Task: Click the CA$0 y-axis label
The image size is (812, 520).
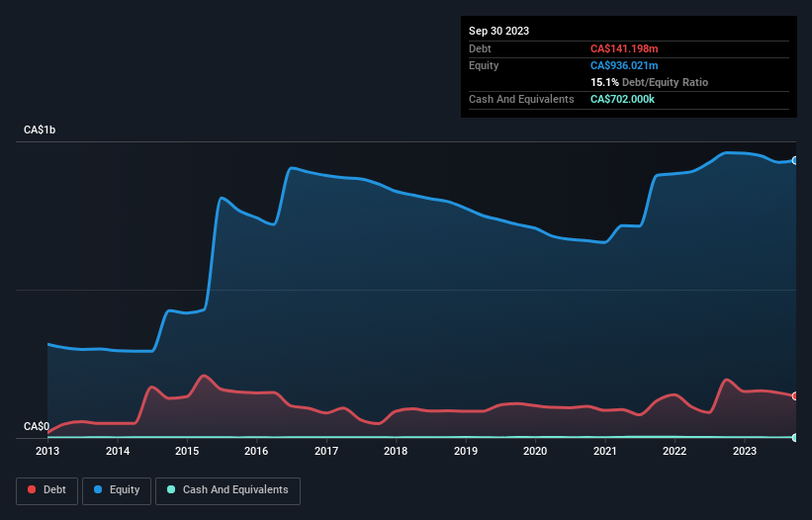Action: [37, 426]
